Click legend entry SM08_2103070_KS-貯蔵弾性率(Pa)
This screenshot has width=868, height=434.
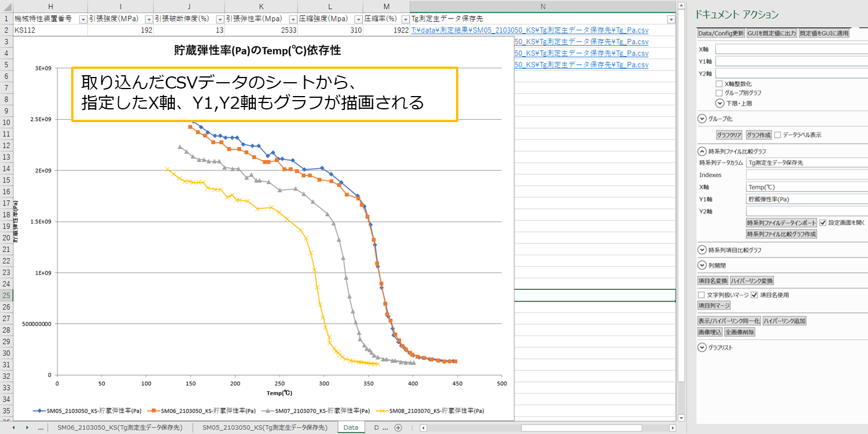pyautogui.click(x=429, y=410)
